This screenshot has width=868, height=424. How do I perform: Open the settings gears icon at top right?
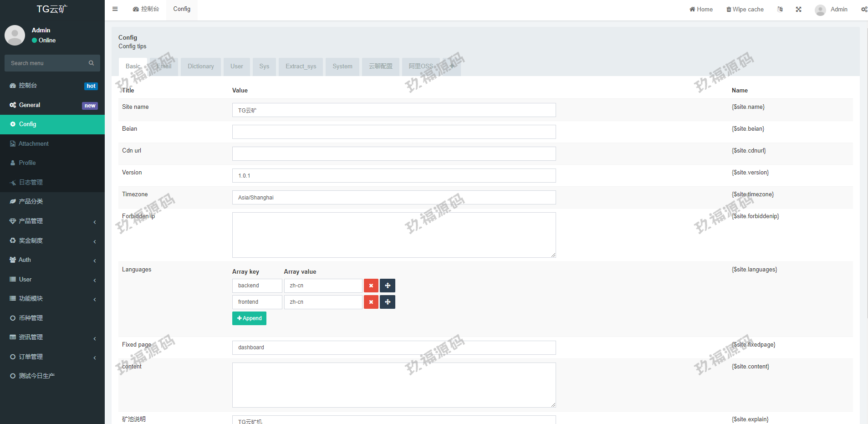863,9
